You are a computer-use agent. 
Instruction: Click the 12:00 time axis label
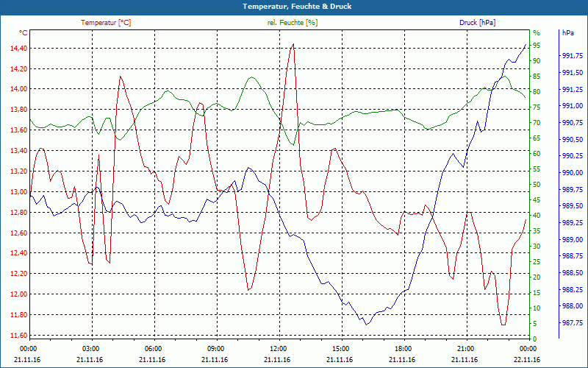(278, 348)
